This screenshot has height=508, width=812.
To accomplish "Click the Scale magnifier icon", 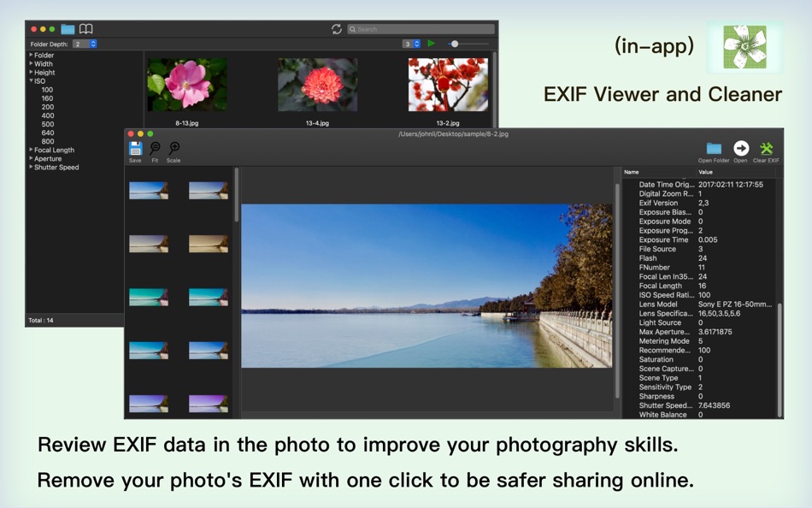I will coord(174,149).
